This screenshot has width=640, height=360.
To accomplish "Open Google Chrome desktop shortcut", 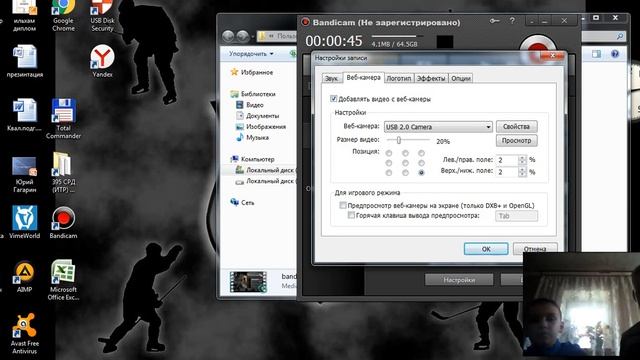I will (x=63, y=16).
